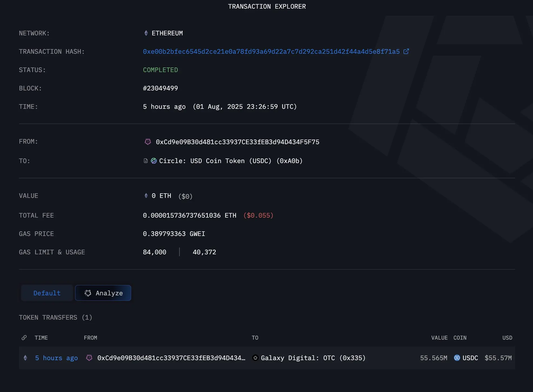Click the VALUE column header in transfers
Screen dimensions: 533x392
click(439, 338)
